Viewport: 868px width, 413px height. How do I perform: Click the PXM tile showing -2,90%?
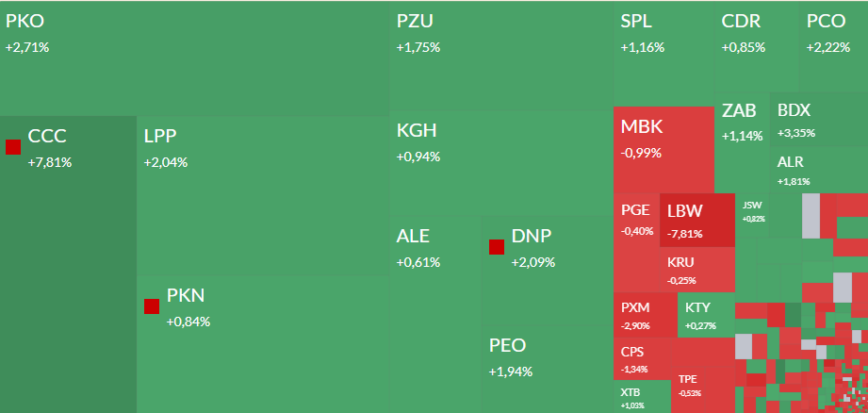645,315
